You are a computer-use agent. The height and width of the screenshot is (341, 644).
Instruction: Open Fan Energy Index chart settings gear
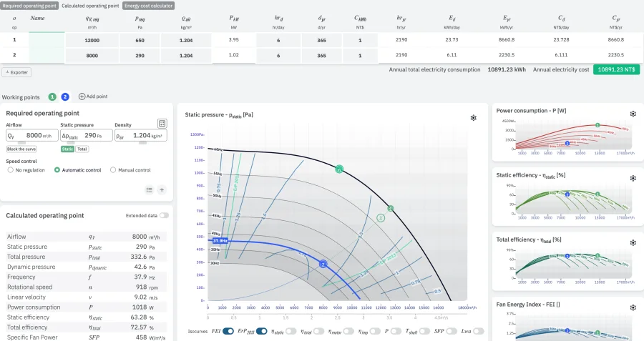[x=633, y=307]
